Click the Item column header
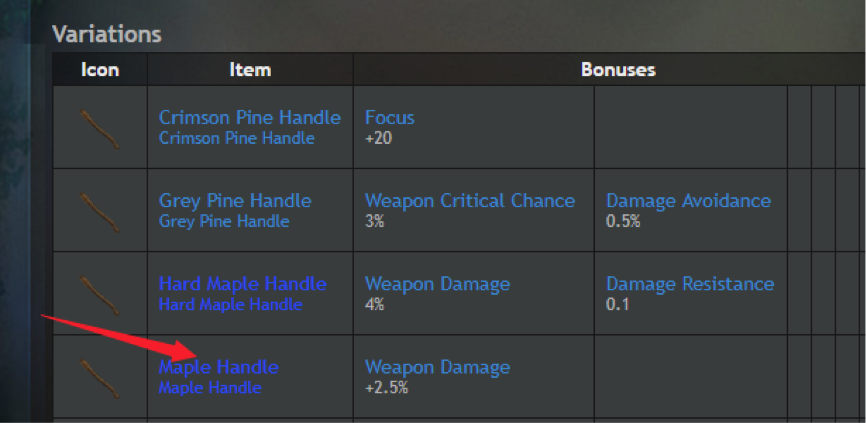 pyautogui.click(x=250, y=70)
